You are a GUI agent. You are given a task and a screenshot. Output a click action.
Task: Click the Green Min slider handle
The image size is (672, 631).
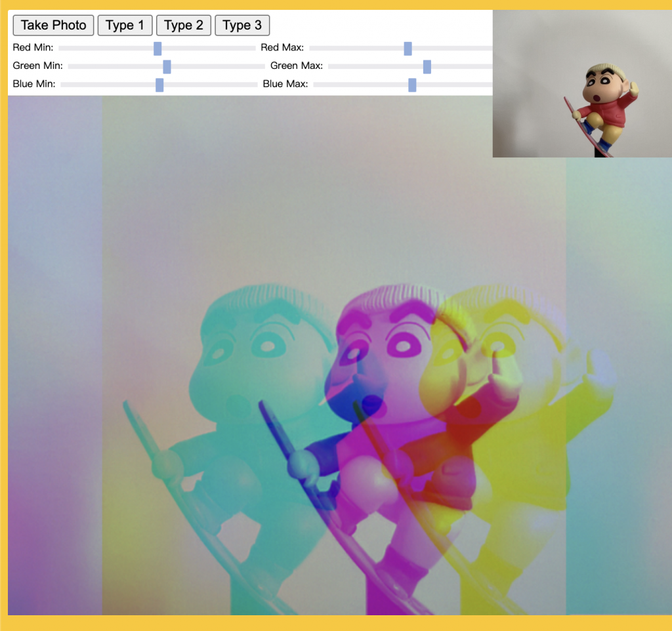pyautogui.click(x=167, y=67)
